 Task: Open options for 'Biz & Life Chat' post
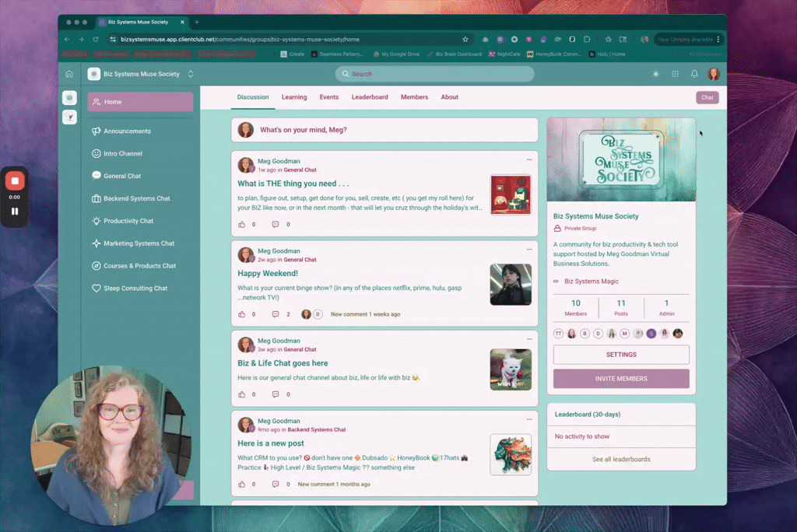(529, 339)
